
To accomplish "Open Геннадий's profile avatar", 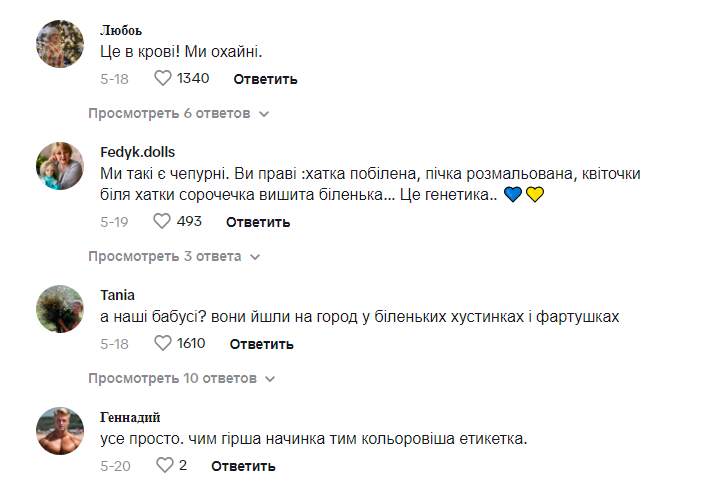I will [60, 431].
